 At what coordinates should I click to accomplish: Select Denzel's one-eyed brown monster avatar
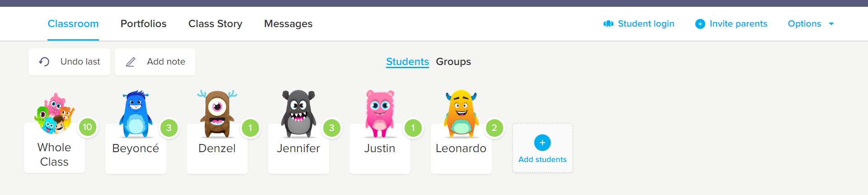click(217, 114)
